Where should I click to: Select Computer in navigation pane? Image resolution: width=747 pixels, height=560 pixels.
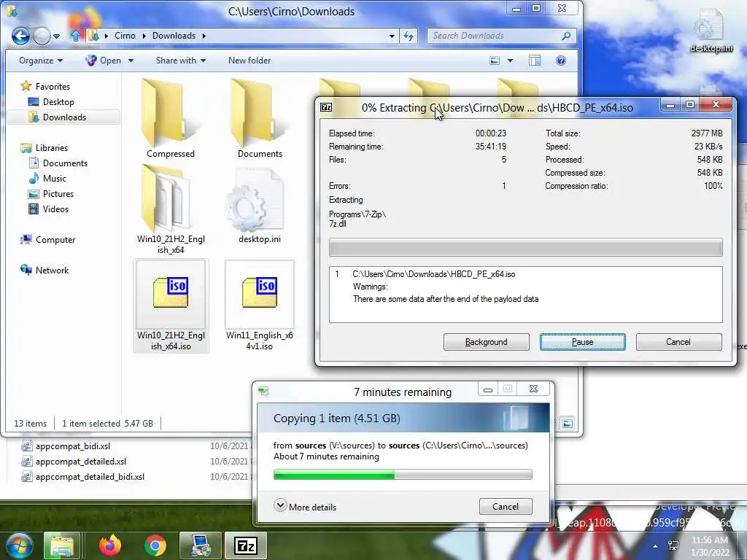47,239
